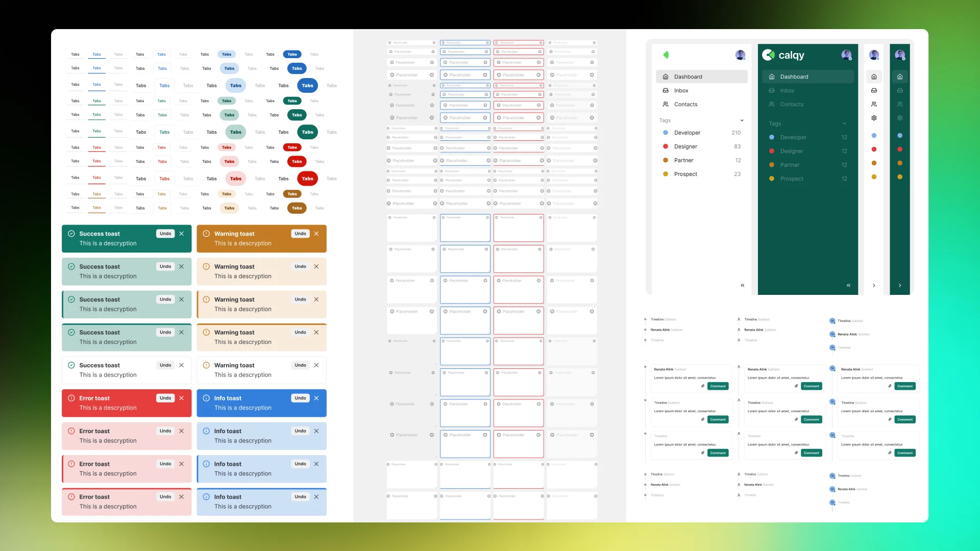Click the green logo in the light expanded sidebar
The height and width of the screenshot is (551, 980).
click(x=666, y=55)
